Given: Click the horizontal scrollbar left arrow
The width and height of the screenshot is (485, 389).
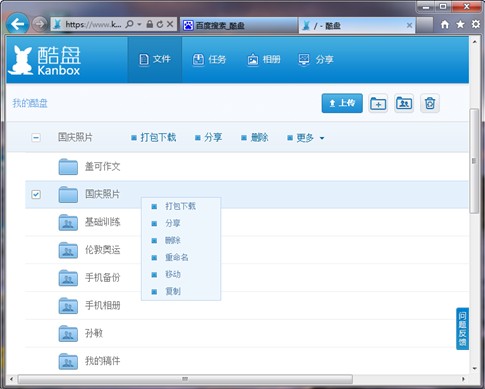Looking at the screenshot, I should point(11,379).
